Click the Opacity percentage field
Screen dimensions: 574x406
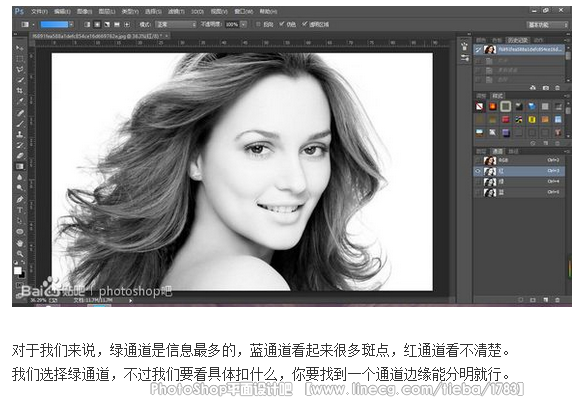(x=232, y=25)
